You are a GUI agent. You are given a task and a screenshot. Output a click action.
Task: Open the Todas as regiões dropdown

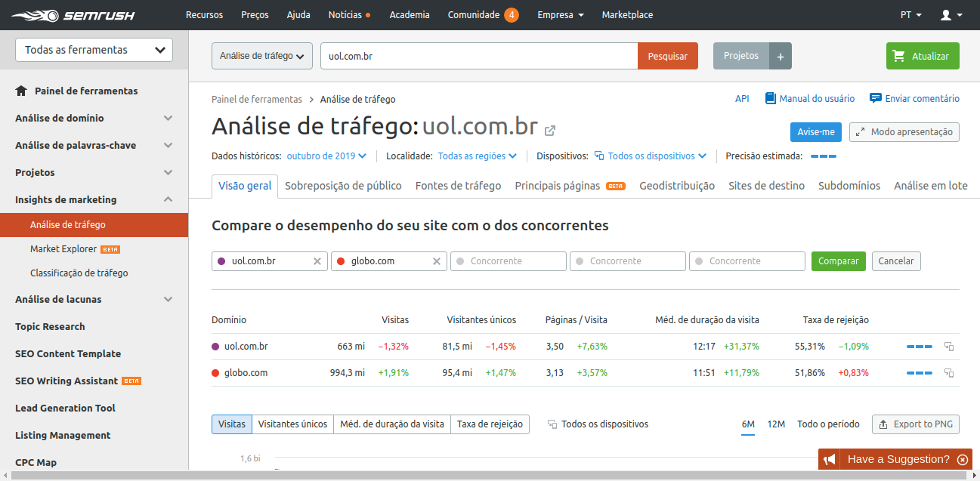point(478,156)
